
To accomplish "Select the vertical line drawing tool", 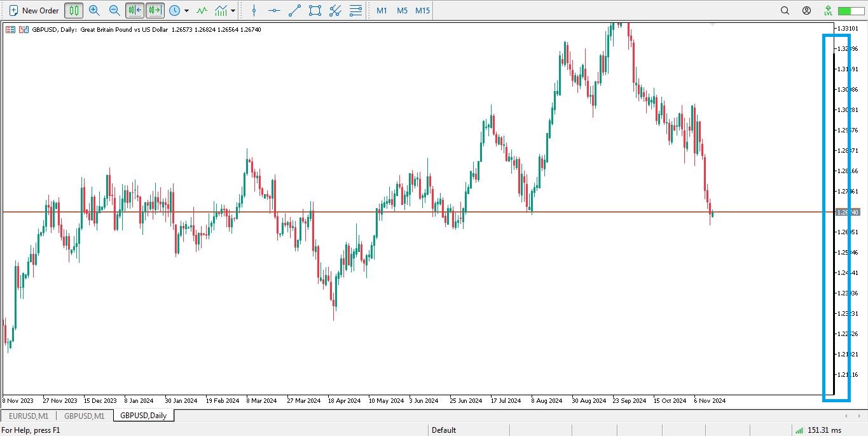I will [254, 10].
